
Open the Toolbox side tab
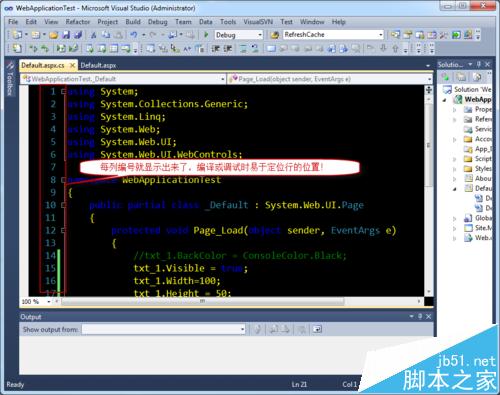tap(10, 79)
